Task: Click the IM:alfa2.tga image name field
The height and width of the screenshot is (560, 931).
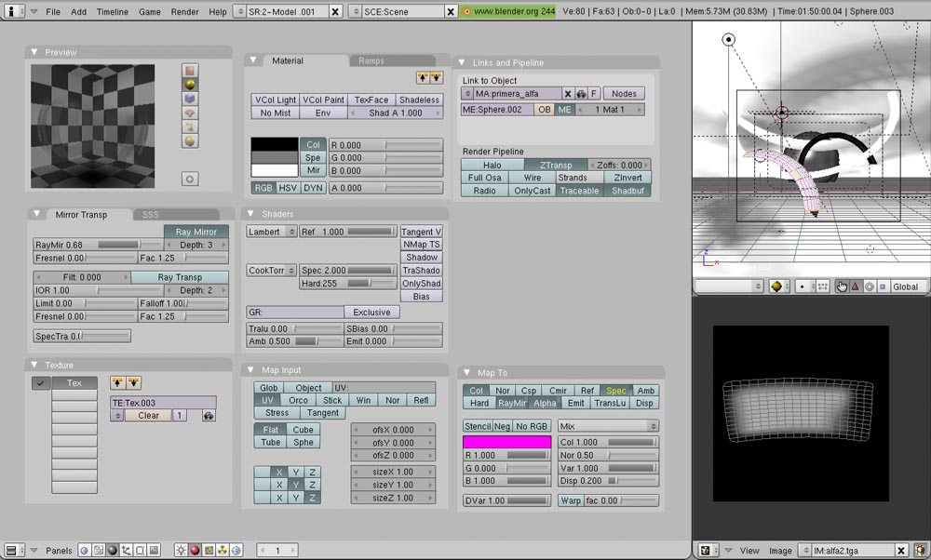Action: pyautogui.click(x=851, y=551)
